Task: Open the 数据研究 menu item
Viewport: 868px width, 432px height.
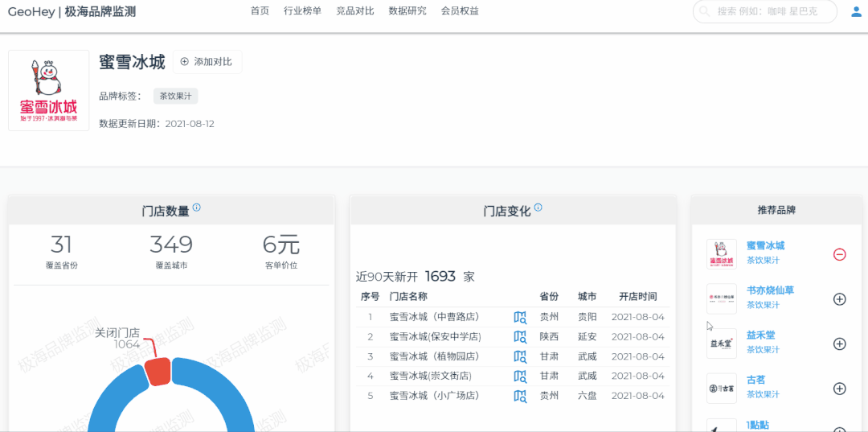Action: (x=407, y=10)
